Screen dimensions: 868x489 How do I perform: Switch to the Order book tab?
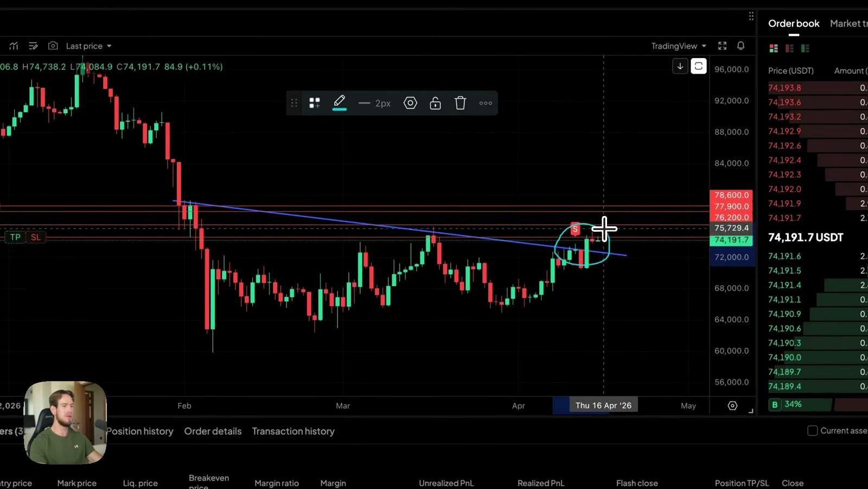(794, 23)
